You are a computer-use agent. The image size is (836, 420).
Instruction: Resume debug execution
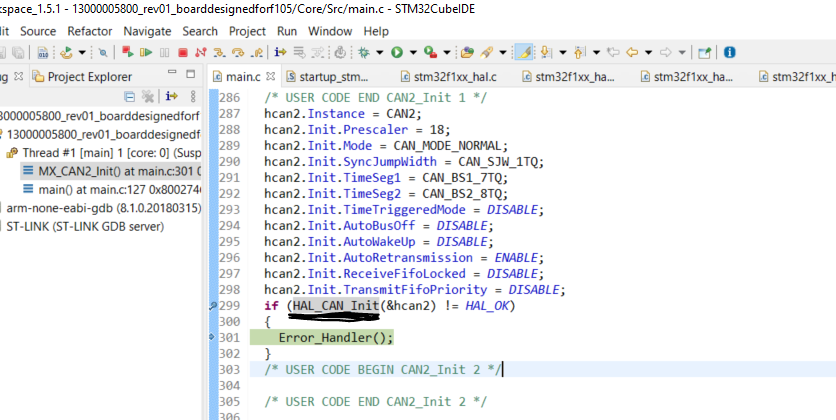[x=146, y=52]
